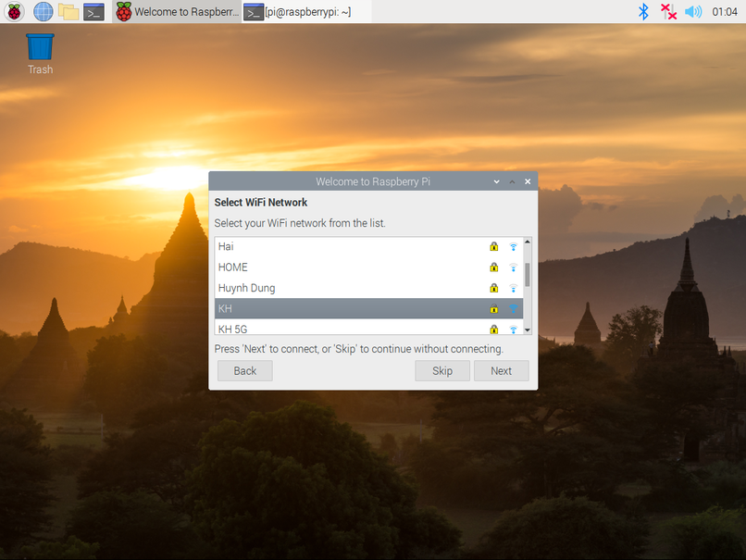The image size is (746, 560).
Task: Select the Hai WiFi network
Action: pos(368,246)
